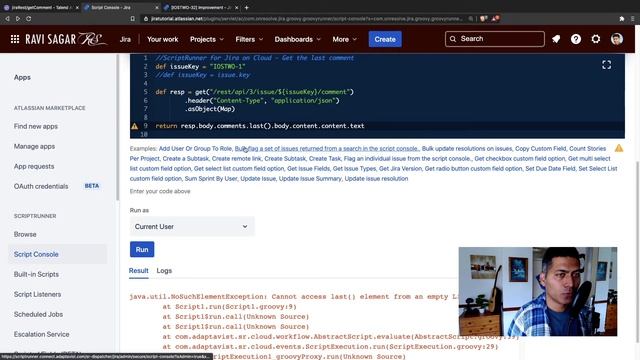Open Find new apps
This screenshot has width=640, height=360.
click(x=36, y=127)
